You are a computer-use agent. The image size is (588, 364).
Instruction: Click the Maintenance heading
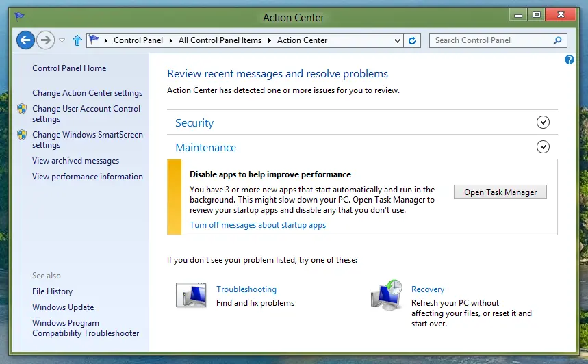click(205, 148)
